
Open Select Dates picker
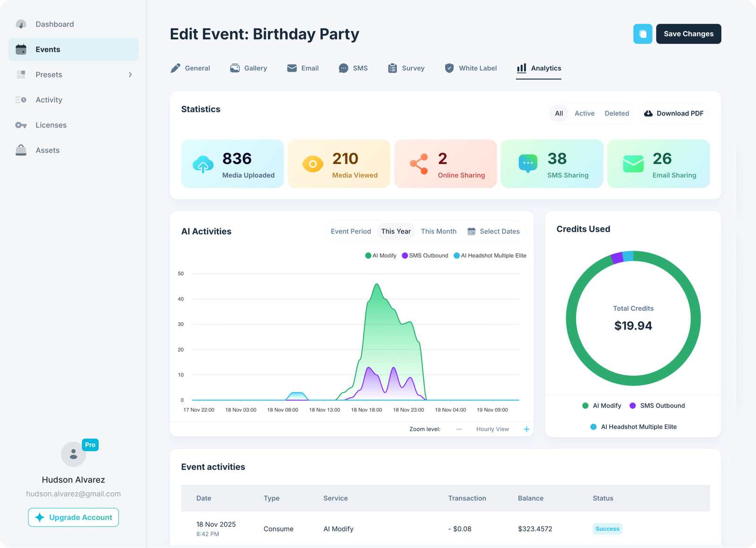click(x=500, y=231)
